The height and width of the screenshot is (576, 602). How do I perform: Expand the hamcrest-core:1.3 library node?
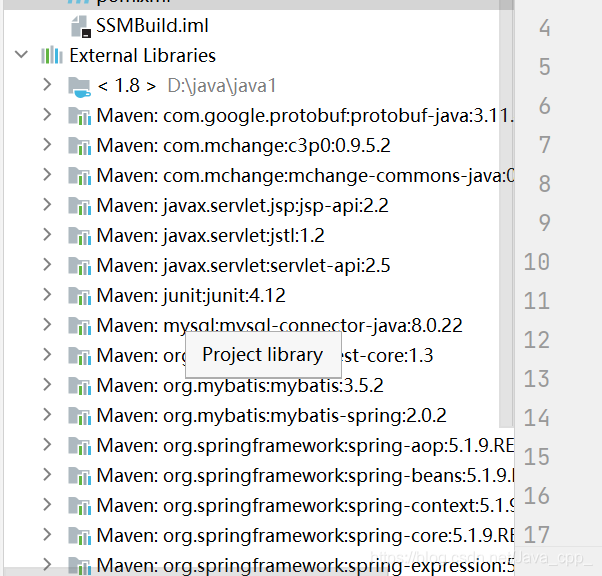pyautogui.click(x=47, y=354)
